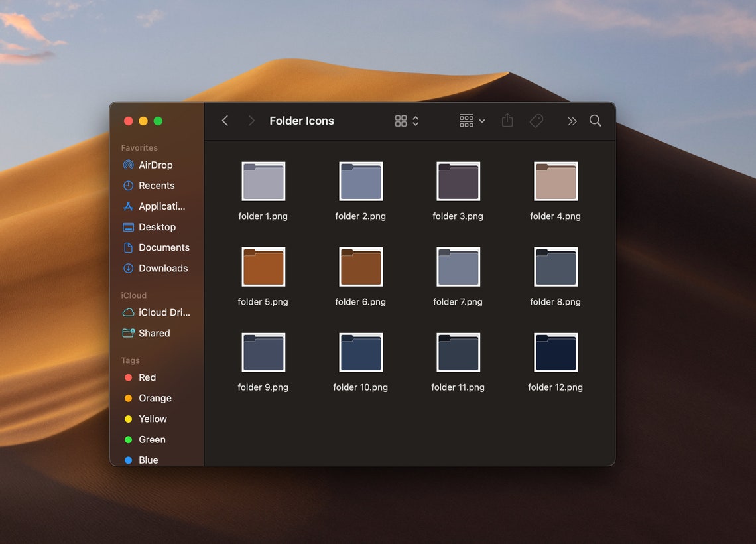Select the folder 5.png thumbnail
756x544 pixels.
263,266
